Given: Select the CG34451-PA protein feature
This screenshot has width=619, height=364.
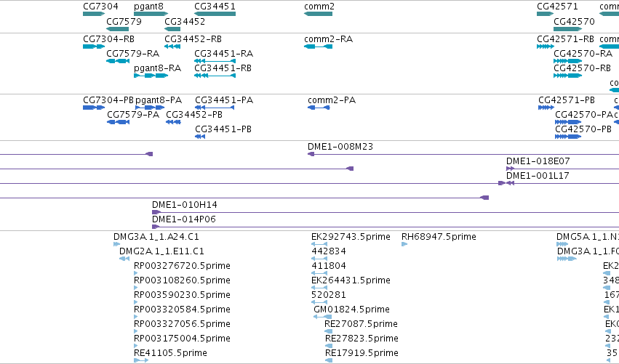Looking at the screenshot, I should click(x=215, y=108).
